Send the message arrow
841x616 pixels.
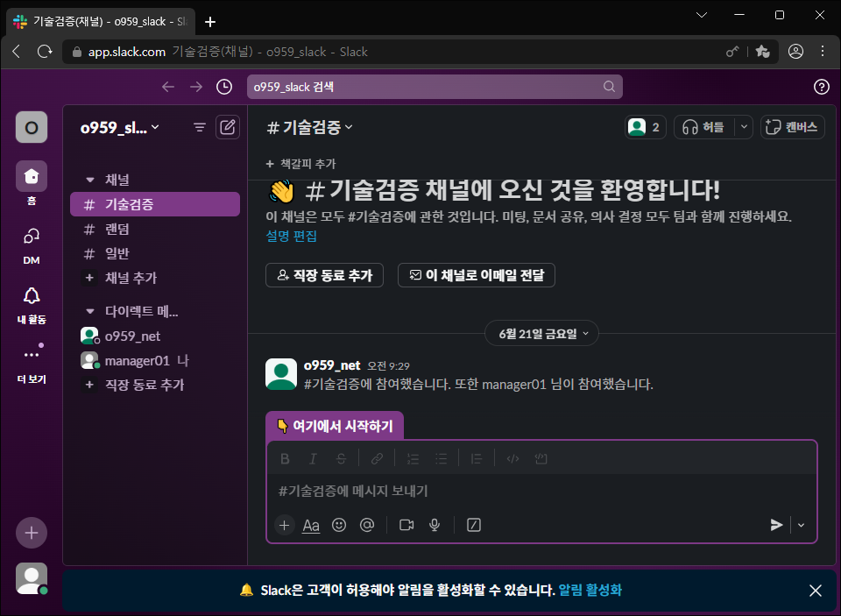coord(776,525)
